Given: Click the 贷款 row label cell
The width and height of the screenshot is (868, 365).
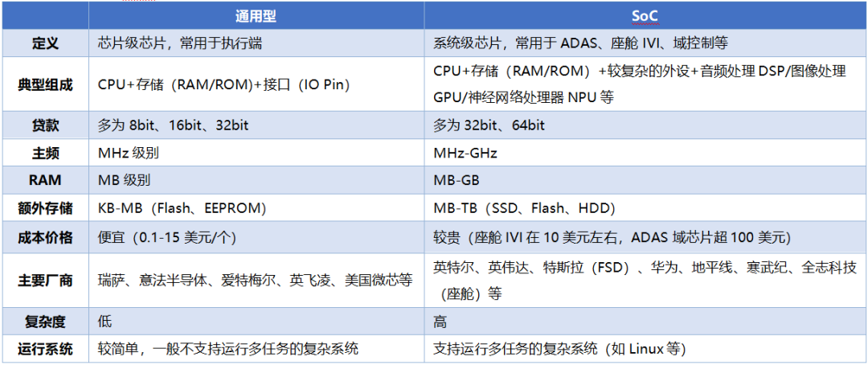Looking at the screenshot, I should [x=45, y=125].
